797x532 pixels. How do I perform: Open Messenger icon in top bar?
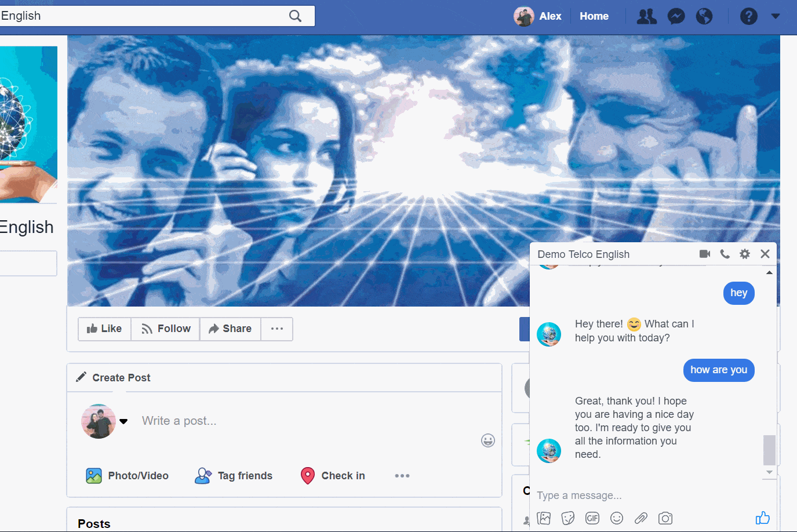point(676,16)
